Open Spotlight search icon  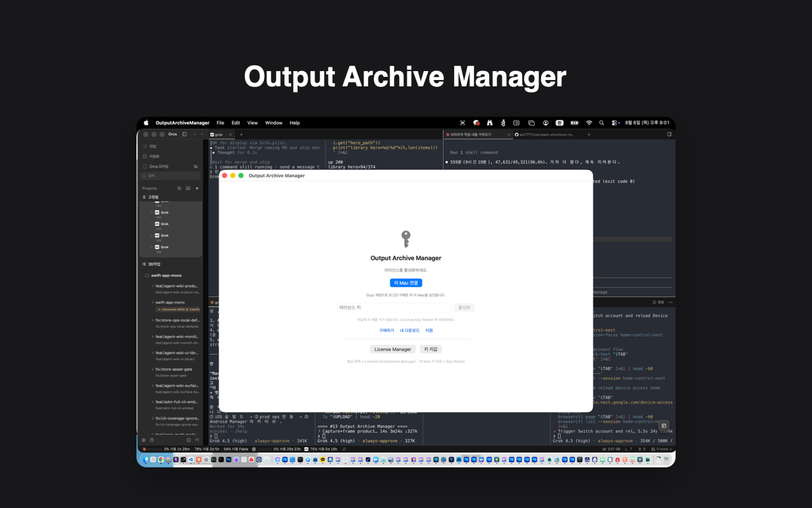pyautogui.click(x=602, y=123)
